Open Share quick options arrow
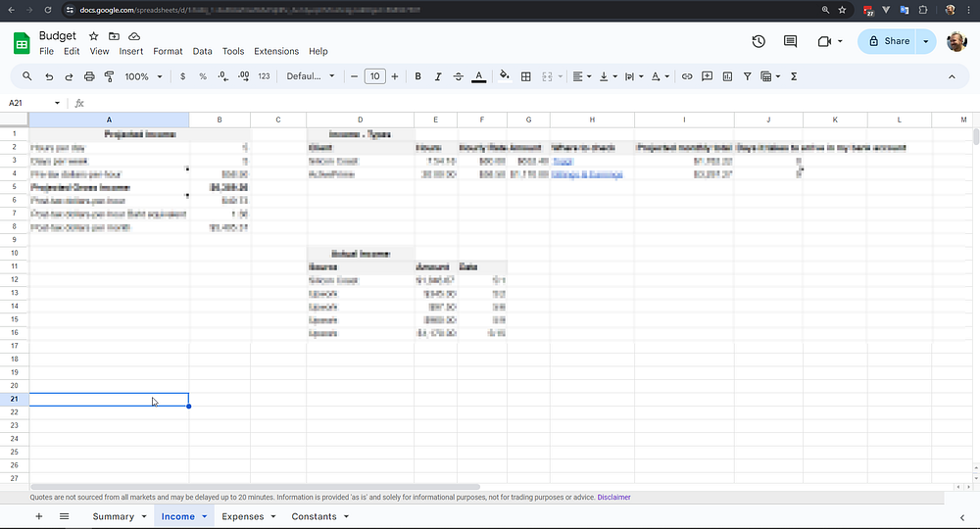Screen dimensions: 980x529 (926, 41)
